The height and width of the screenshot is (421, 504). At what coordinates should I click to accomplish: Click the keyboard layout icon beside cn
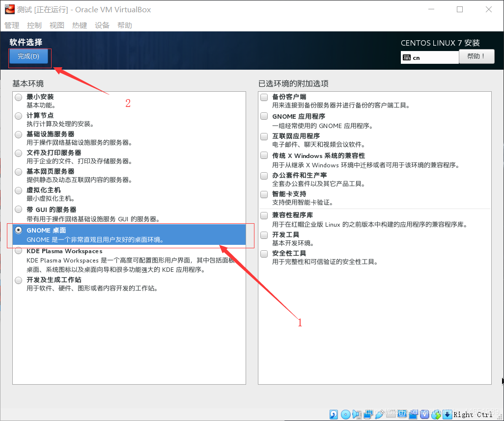coord(407,57)
